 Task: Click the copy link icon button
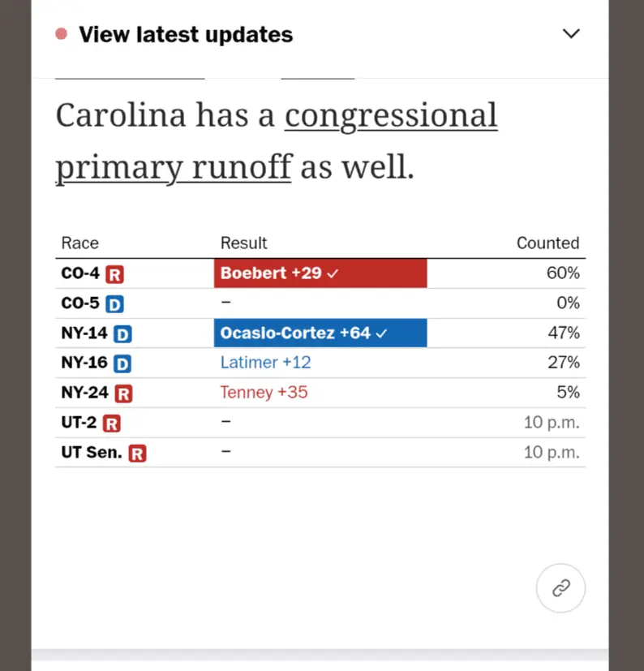click(x=560, y=588)
